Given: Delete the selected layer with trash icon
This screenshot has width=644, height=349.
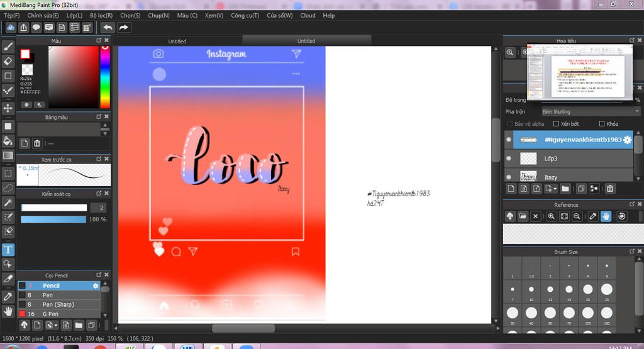Looking at the screenshot, I should (610, 189).
